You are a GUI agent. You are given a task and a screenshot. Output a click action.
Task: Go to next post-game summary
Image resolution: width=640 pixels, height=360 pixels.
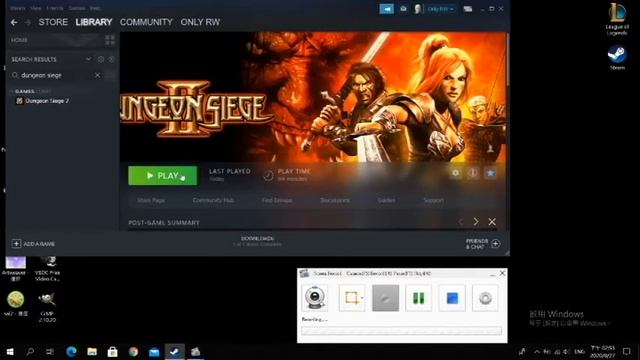pos(476,222)
